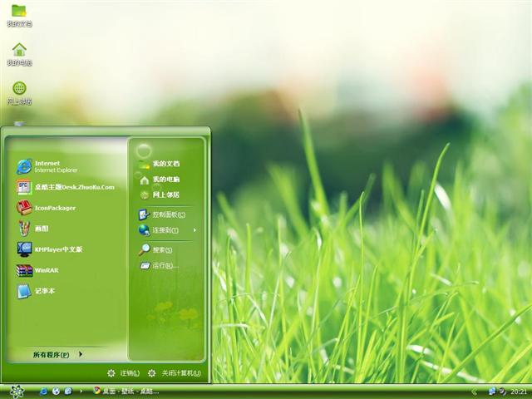Show hidden quick launch items chevron
This screenshot has height=399, width=532.
pos(81,391)
